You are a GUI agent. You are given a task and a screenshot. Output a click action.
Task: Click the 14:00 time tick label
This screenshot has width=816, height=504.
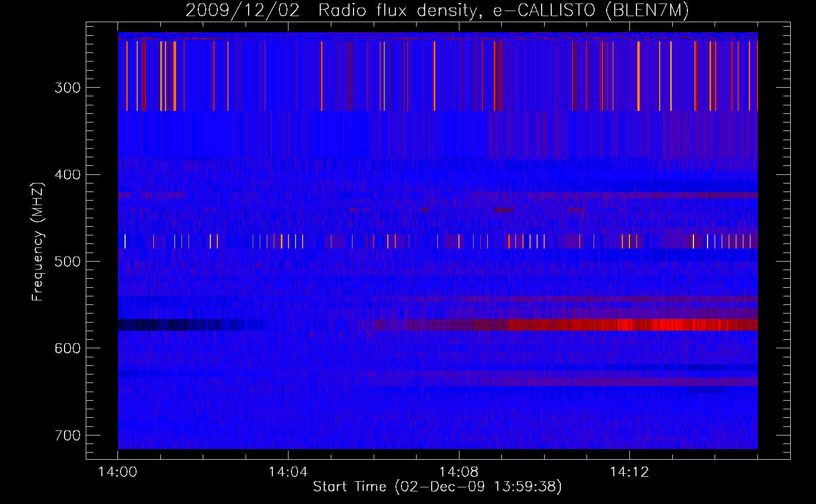118,472
